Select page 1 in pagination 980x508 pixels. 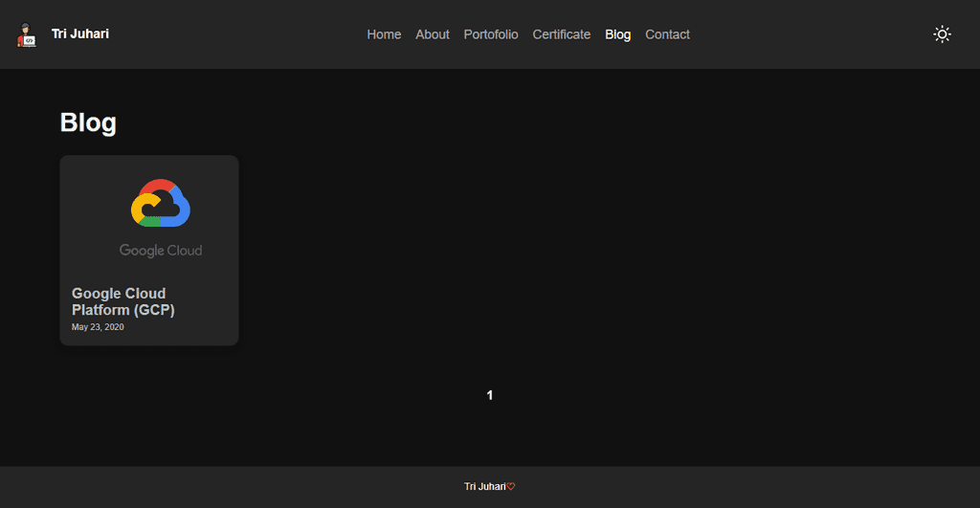pyautogui.click(x=489, y=395)
